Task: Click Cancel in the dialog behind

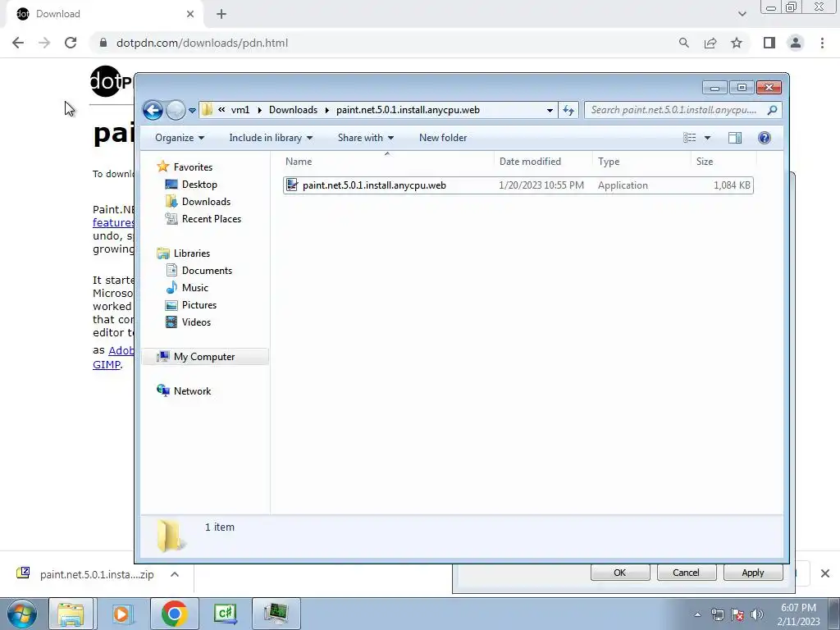Action: tap(686, 572)
